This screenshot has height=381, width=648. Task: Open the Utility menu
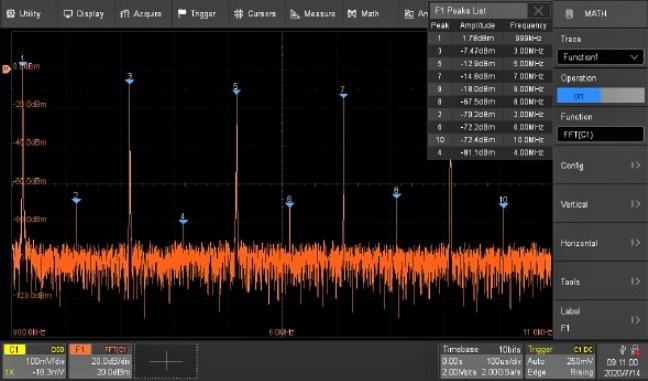pyautogui.click(x=24, y=14)
